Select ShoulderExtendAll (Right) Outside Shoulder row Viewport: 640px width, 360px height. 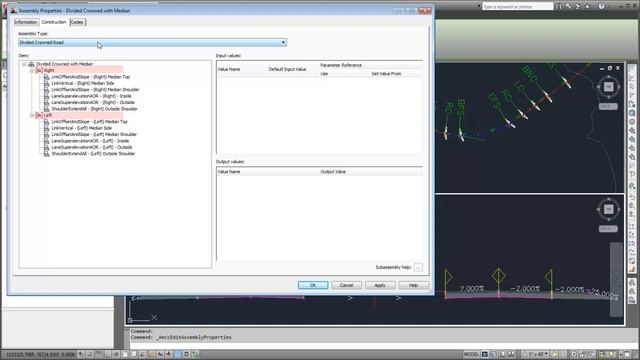pos(94,109)
